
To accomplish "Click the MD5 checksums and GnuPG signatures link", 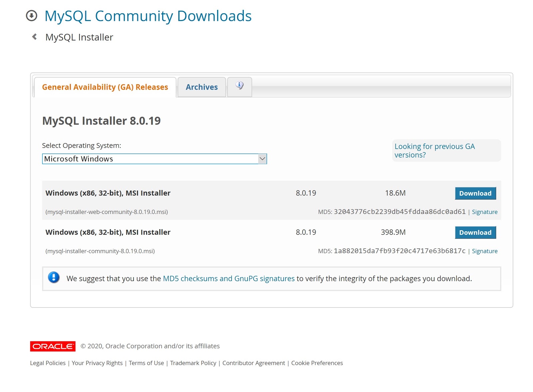I will click(228, 279).
